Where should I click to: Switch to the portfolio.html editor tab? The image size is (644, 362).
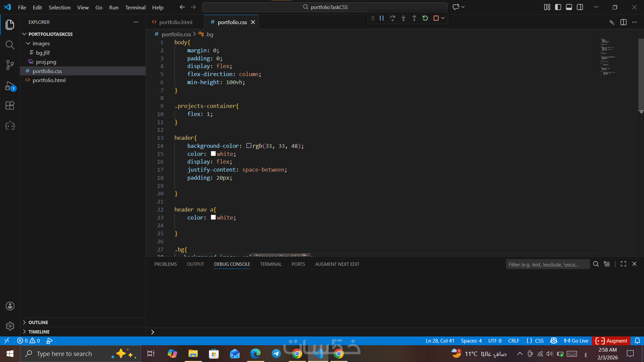(175, 22)
